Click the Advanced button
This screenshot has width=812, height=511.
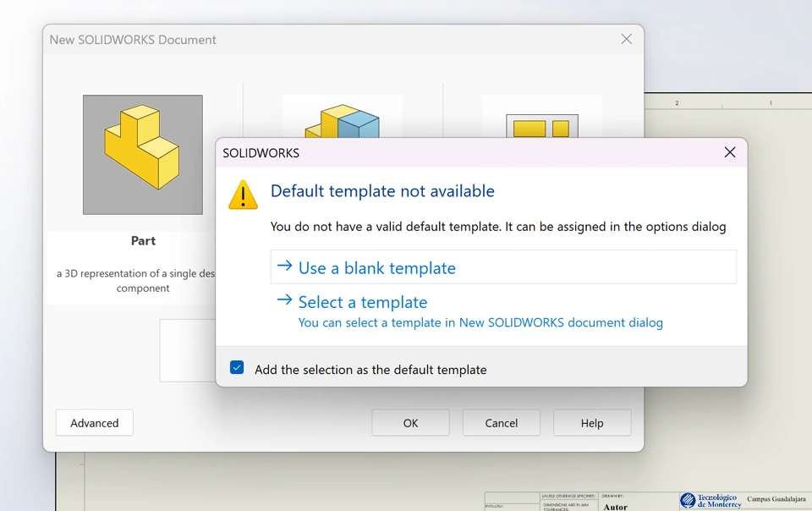pos(94,423)
